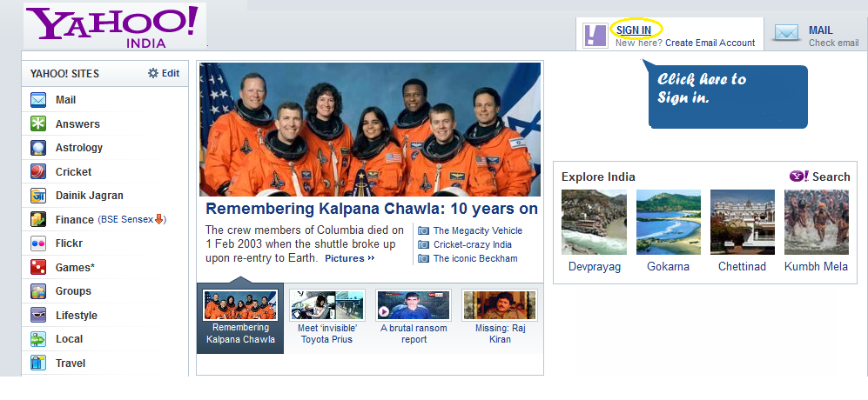Image resolution: width=868 pixels, height=400 pixels.
Task: Open the Mail envelope icon in sidebar
Action: 38,100
